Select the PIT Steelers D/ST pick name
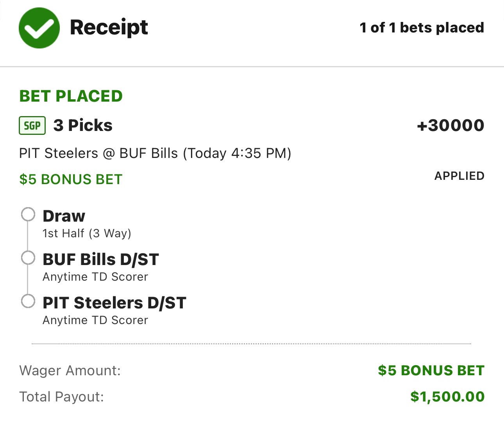Viewport: 504px width, 421px height. tap(114, 303)
